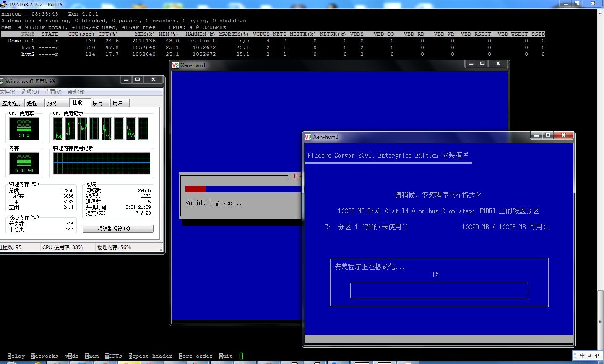Click the VBD_RSECT column header

click(x=476, y=34)
